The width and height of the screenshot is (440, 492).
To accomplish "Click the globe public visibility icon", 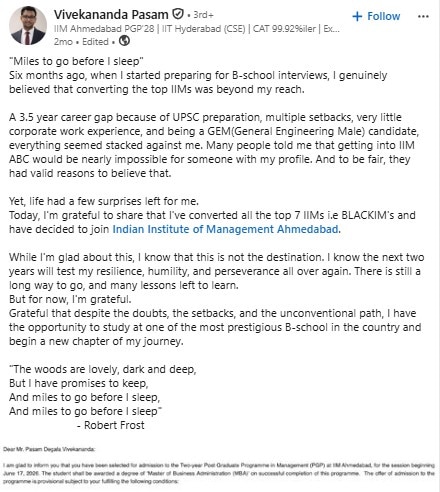I will [x=124, y=41].
